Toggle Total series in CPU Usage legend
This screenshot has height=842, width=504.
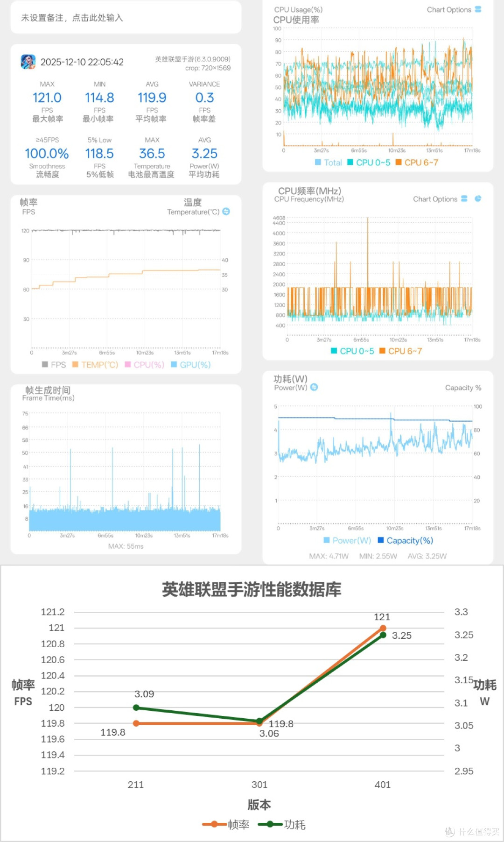[x=328, y=163]
